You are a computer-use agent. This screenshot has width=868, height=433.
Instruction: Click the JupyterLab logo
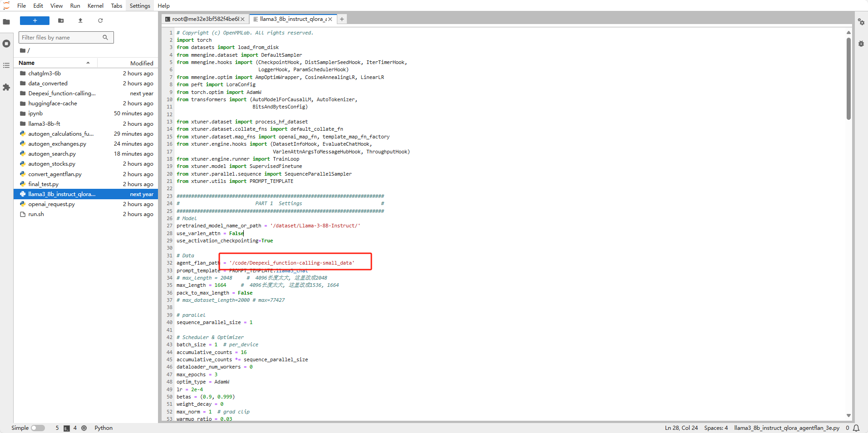[6, 5]
